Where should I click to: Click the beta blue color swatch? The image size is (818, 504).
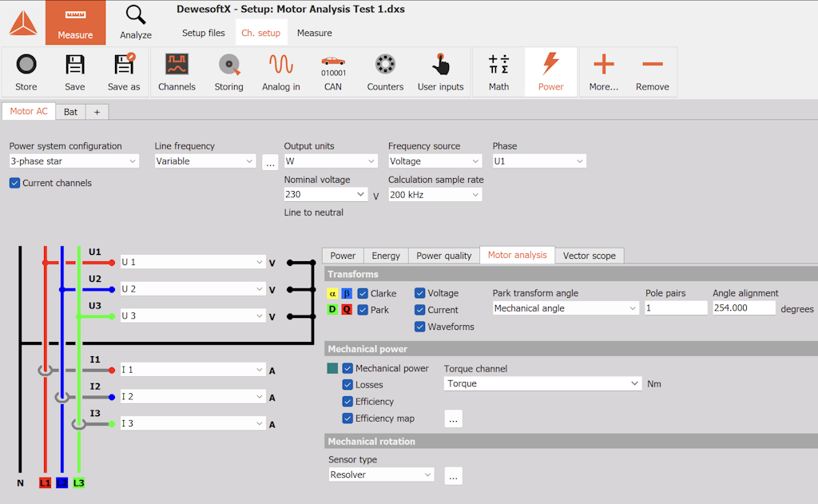[x=347, y=294]
